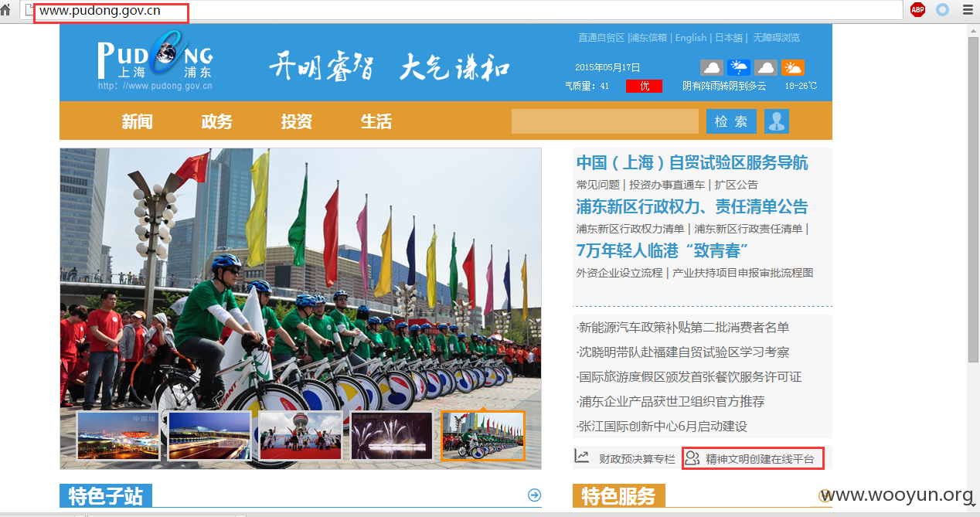Open the 扩区公告 link
The image size is (980, 517).
(x=737, y=185)
